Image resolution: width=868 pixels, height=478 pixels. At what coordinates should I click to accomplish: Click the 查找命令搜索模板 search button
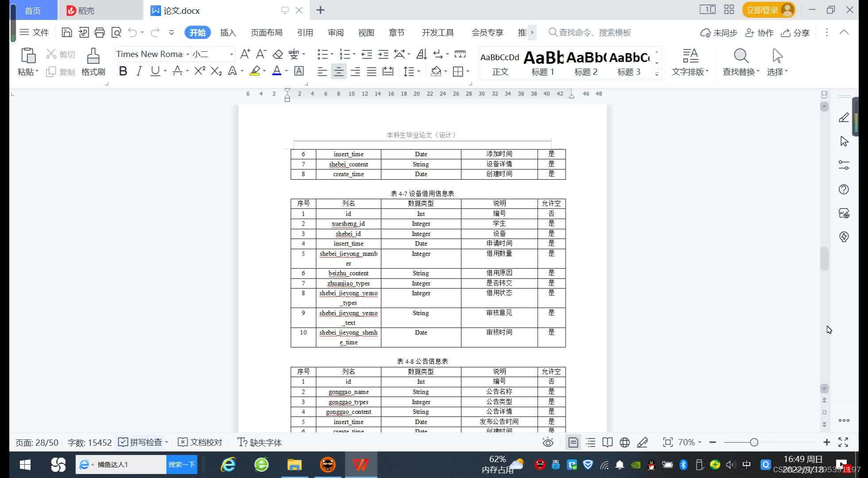589,32
